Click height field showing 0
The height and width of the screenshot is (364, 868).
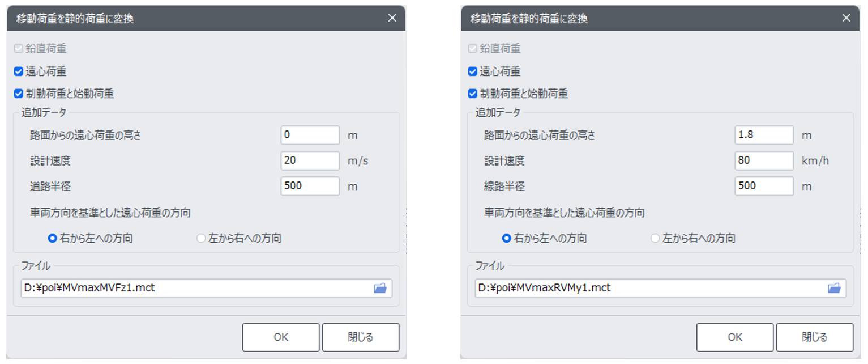coord(310,136)
